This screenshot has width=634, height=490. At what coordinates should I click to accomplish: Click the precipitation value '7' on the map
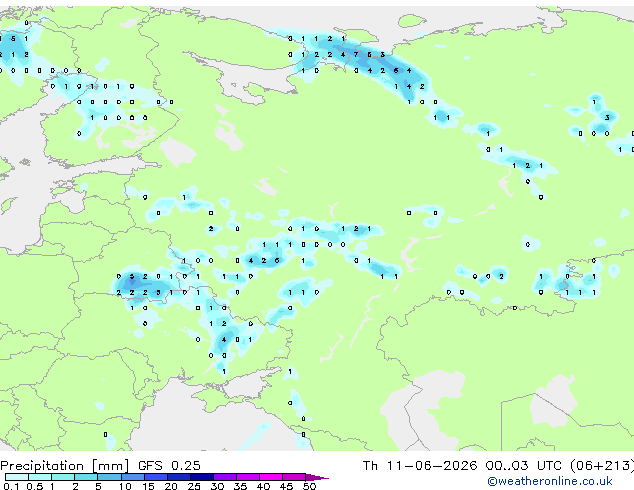pyautogui.click(x=356, y=55)
